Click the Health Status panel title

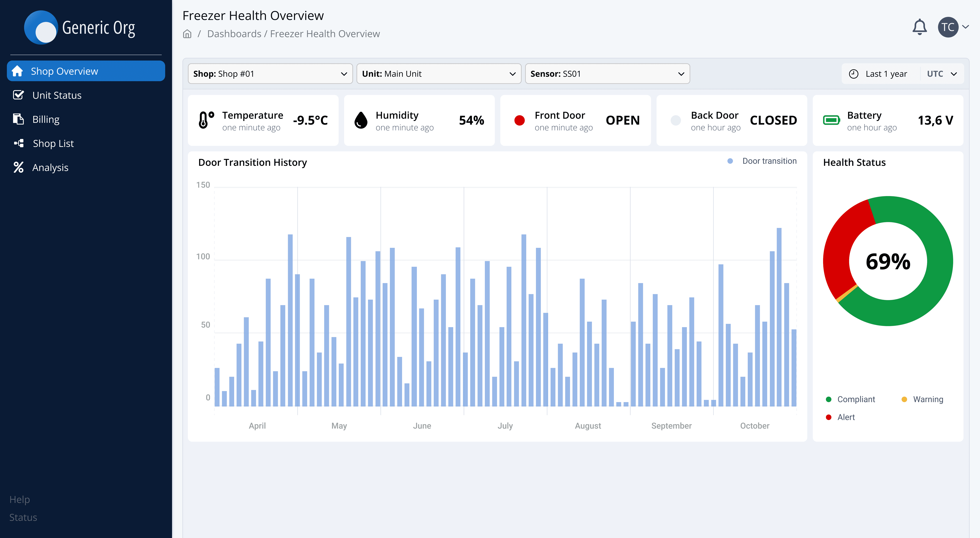click(854, 162)
